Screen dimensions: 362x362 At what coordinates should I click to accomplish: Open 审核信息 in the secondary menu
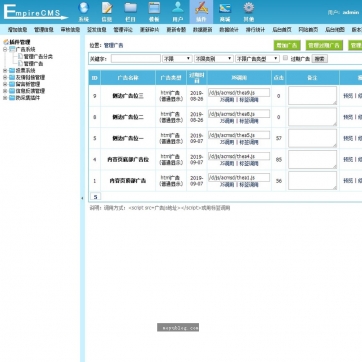point(70,30)
